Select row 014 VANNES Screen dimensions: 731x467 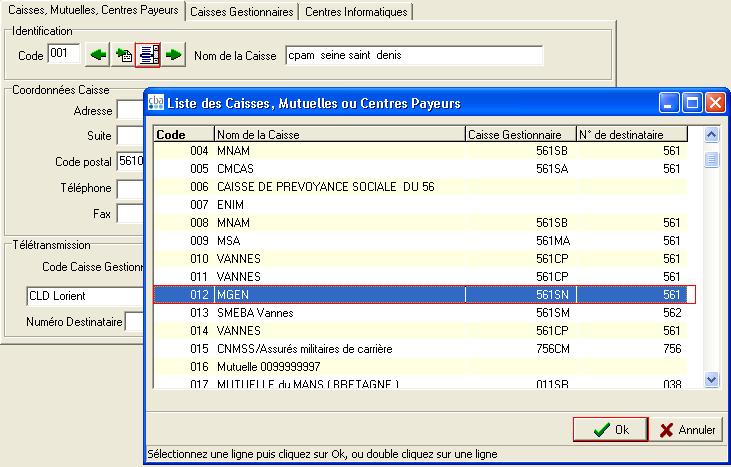tap(421, 331)
